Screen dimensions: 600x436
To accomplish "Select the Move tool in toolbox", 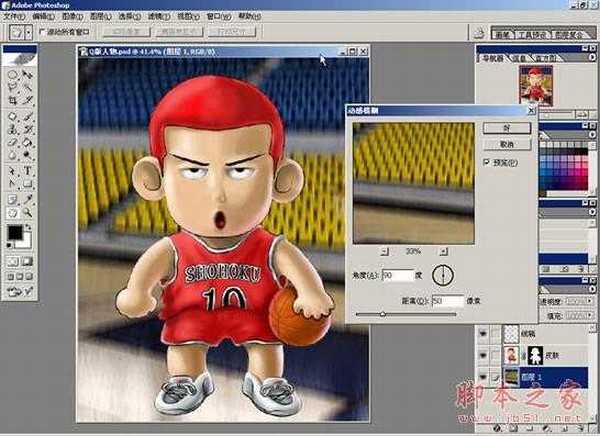I will pos(27,73).
